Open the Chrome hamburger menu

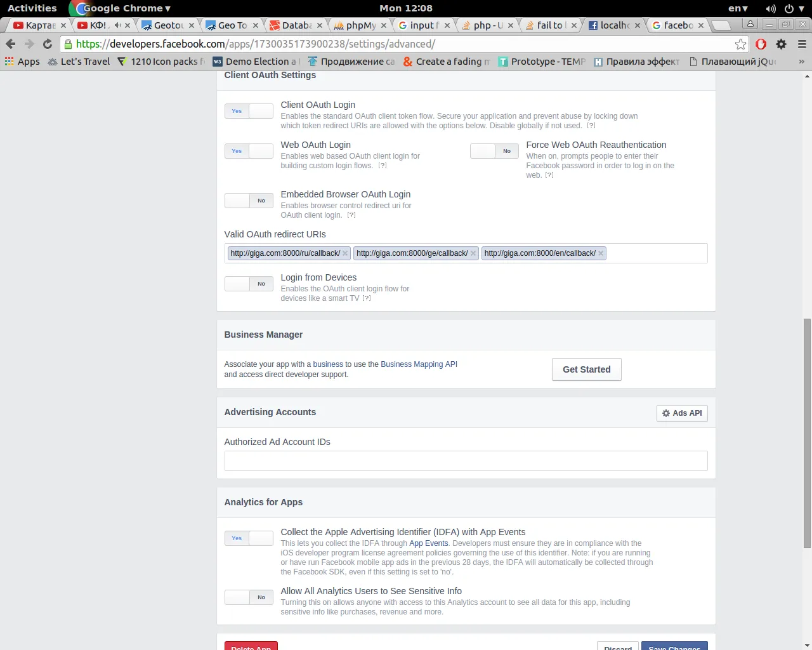(802, 44)
